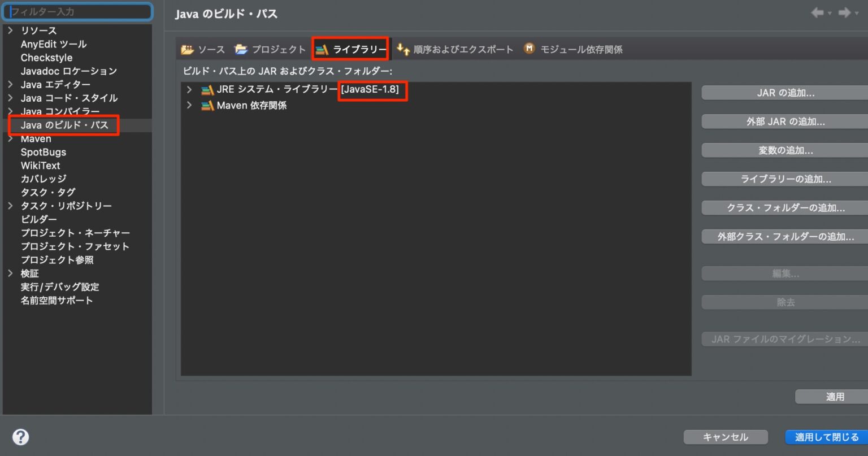Open help via the question mark icon
The width and height of the screenshot is (868, 456).
point(20,436)
